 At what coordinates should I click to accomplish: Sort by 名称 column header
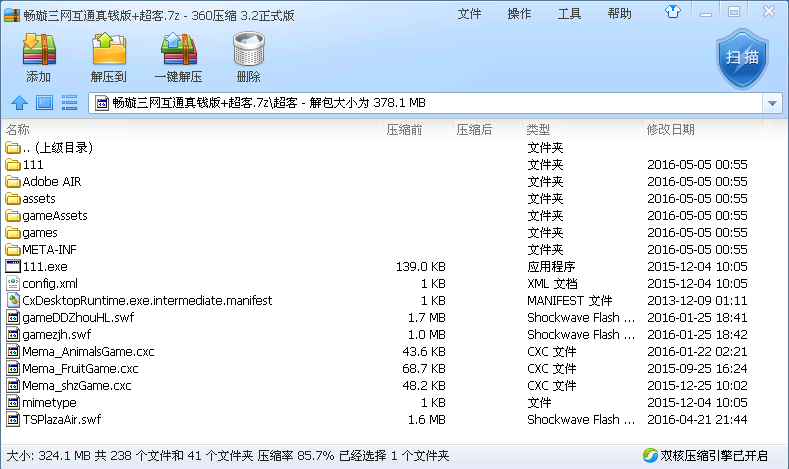(18, 130)
